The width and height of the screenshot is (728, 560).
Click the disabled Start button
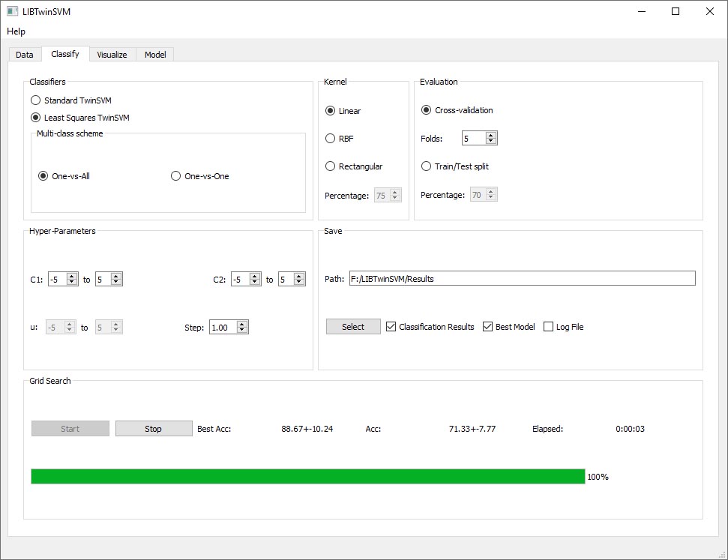70,429
